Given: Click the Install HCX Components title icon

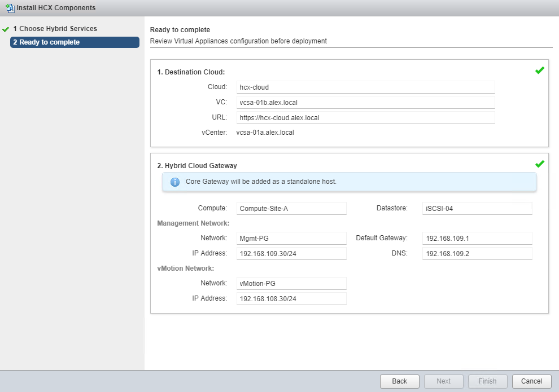Looking at the screenshot, I should (x=10, y=8).
